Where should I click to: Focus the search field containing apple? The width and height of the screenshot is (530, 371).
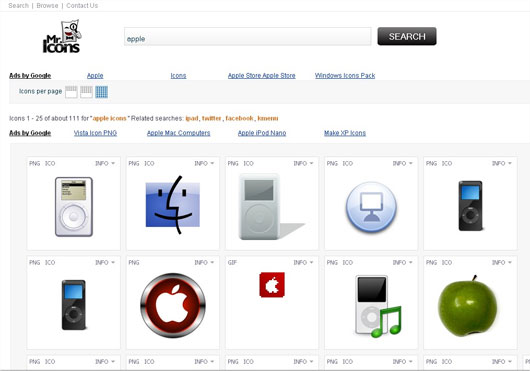click(x=247, y=36)
